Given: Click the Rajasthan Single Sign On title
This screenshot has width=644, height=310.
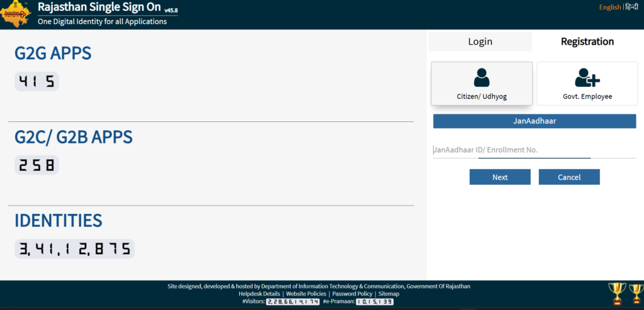Looking at the screenshot, I should [100, 8].
